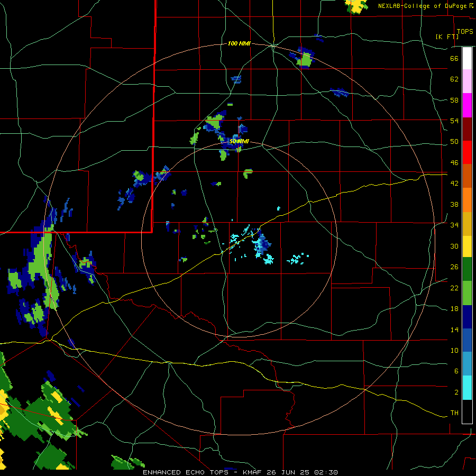Click the legend value 26

click(x=454, y=267)
